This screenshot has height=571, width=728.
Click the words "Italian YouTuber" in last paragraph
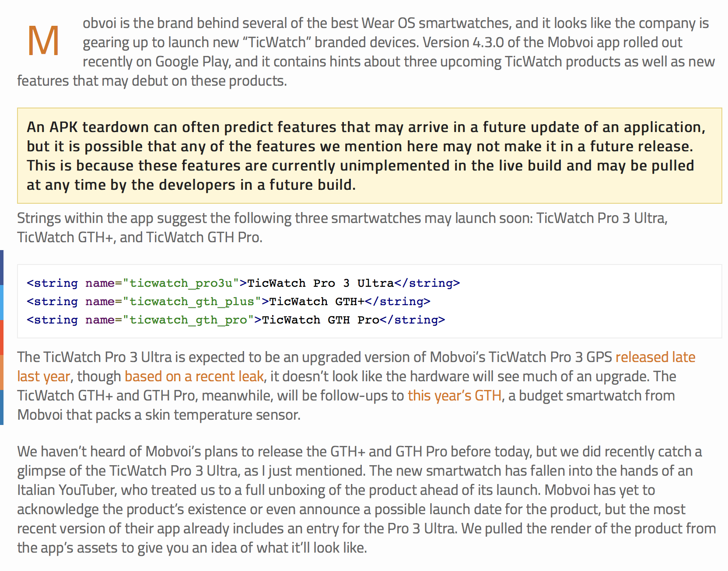[67, 490]
